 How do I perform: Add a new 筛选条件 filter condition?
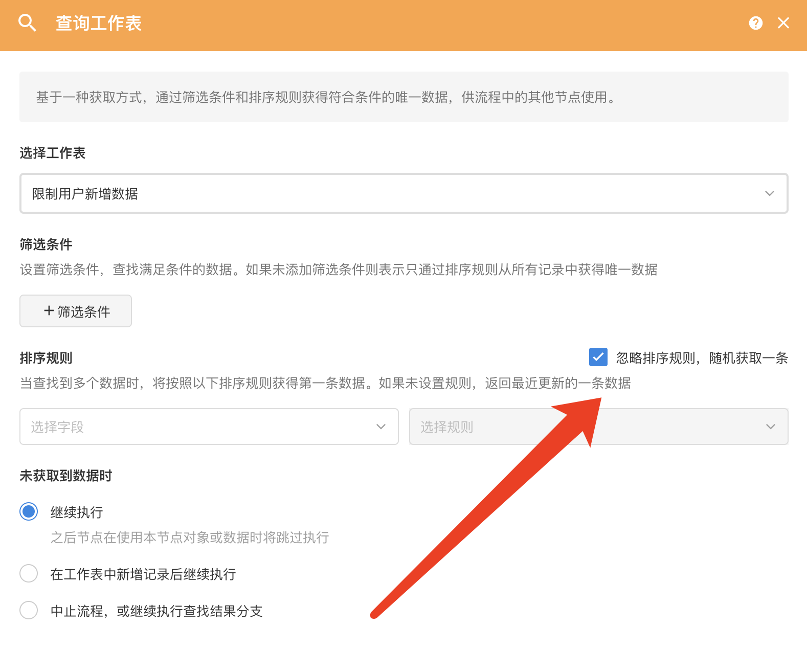click(x=76, y=311)
